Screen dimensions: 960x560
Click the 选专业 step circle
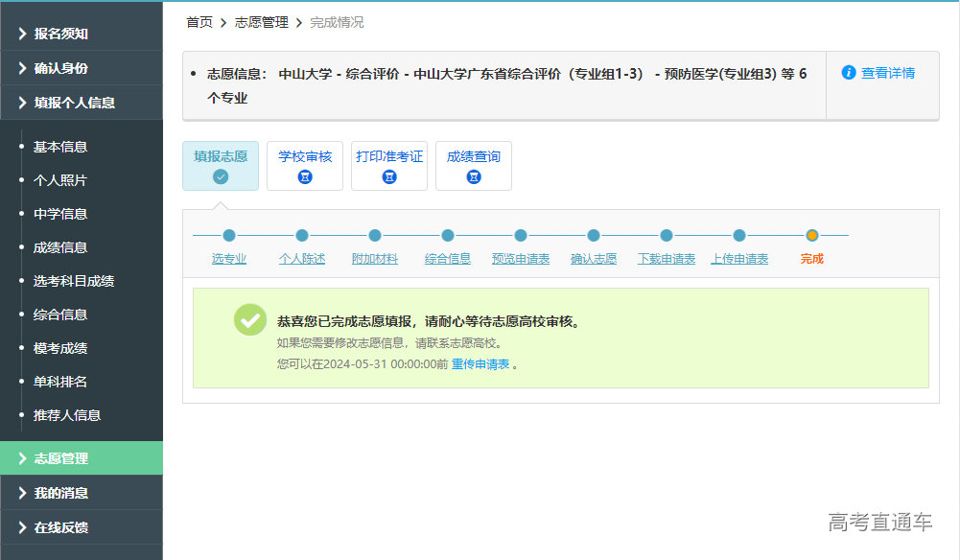[x=229, y=235]
